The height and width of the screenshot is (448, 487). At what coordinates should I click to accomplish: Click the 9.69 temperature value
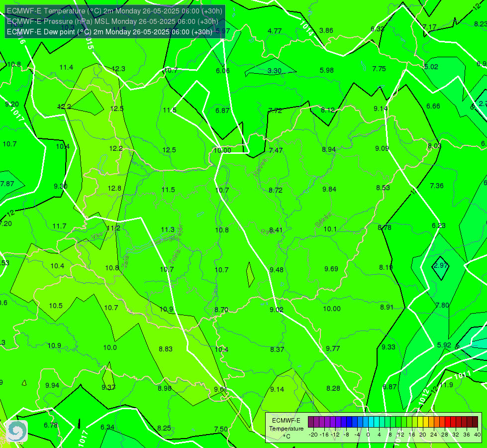tap(331, 269)
